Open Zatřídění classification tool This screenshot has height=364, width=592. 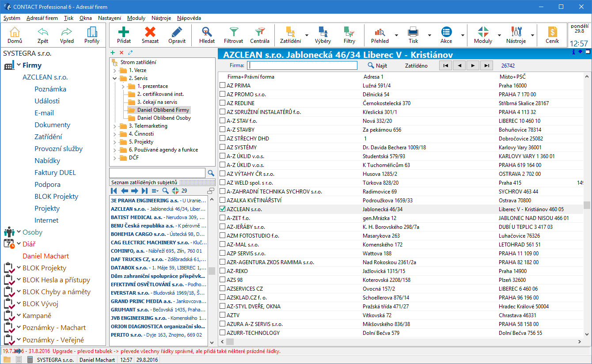coord(290,35)
